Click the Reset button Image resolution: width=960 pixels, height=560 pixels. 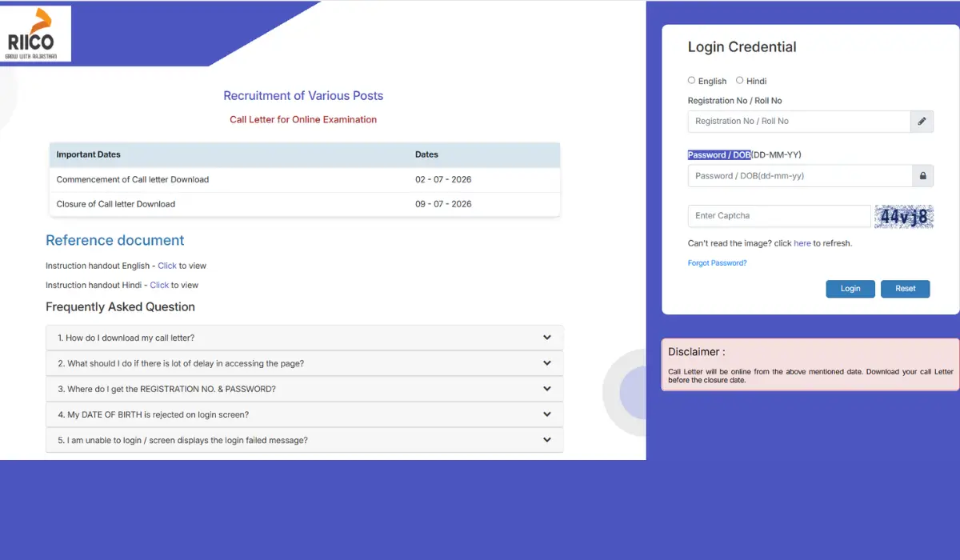(906, 289)
